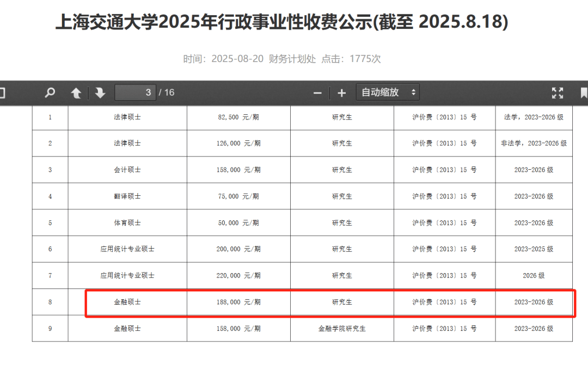Click the 非法学，2023-2026 级 remark cell
This screenshot has width=588, height=371.
tap(534, 144)
